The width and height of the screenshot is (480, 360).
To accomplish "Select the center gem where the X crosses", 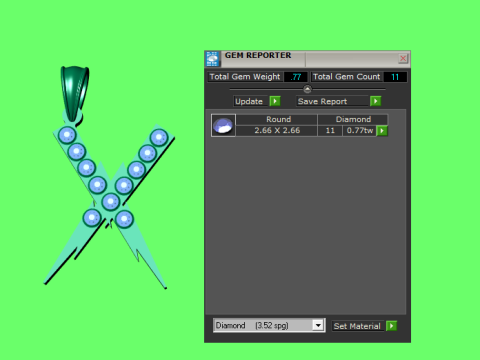I will click(110, 202).
